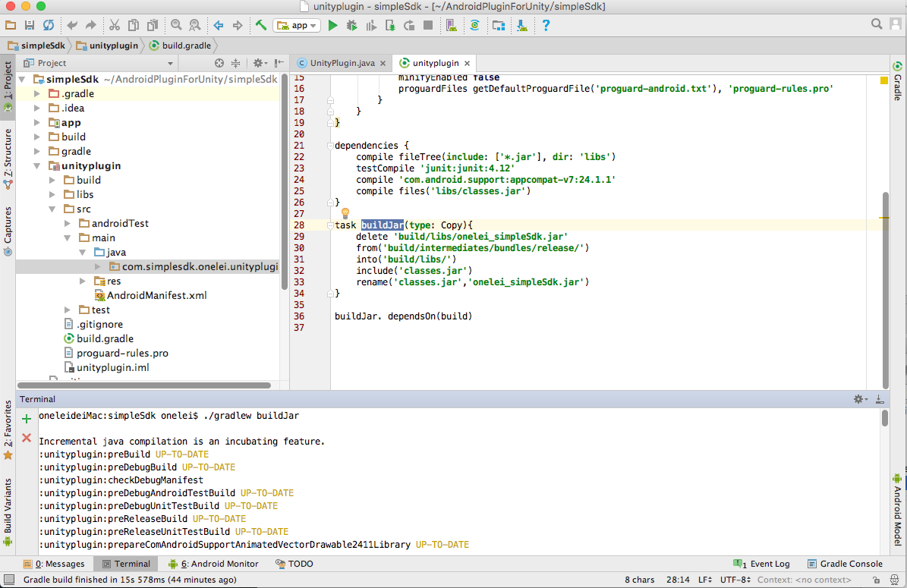Add new terminal session with plus icon

[27, 419]
